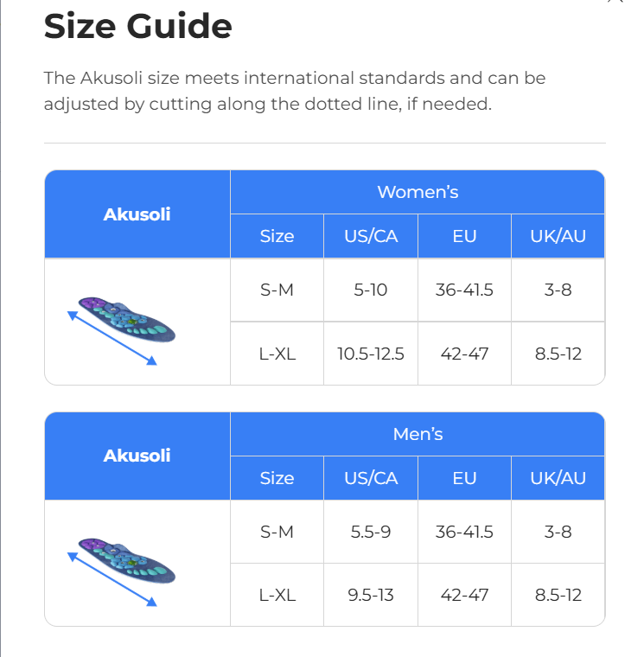Click the Akusoli label in Women's table

pos(137,214)
